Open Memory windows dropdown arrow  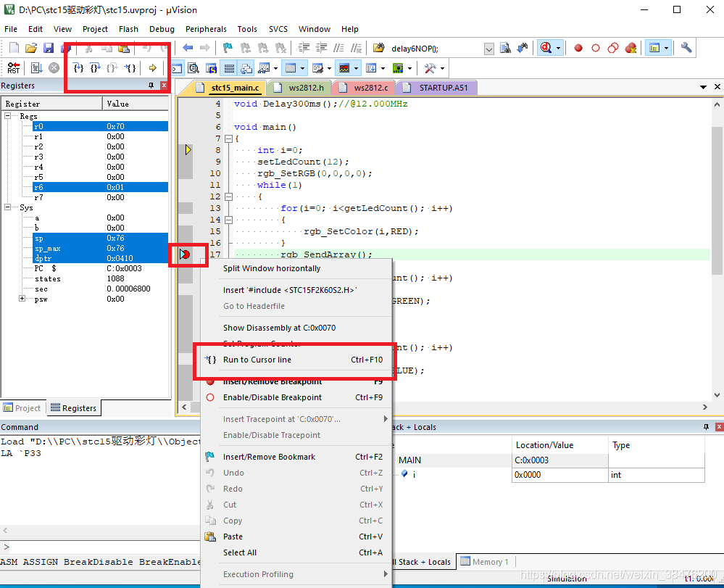pyautogui.click(x=302, y=69)
